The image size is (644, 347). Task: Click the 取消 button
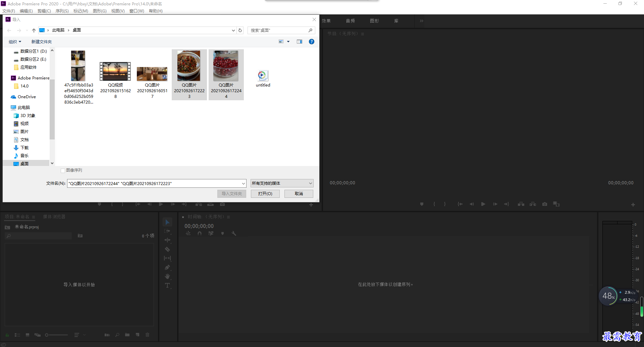[299, 194]
